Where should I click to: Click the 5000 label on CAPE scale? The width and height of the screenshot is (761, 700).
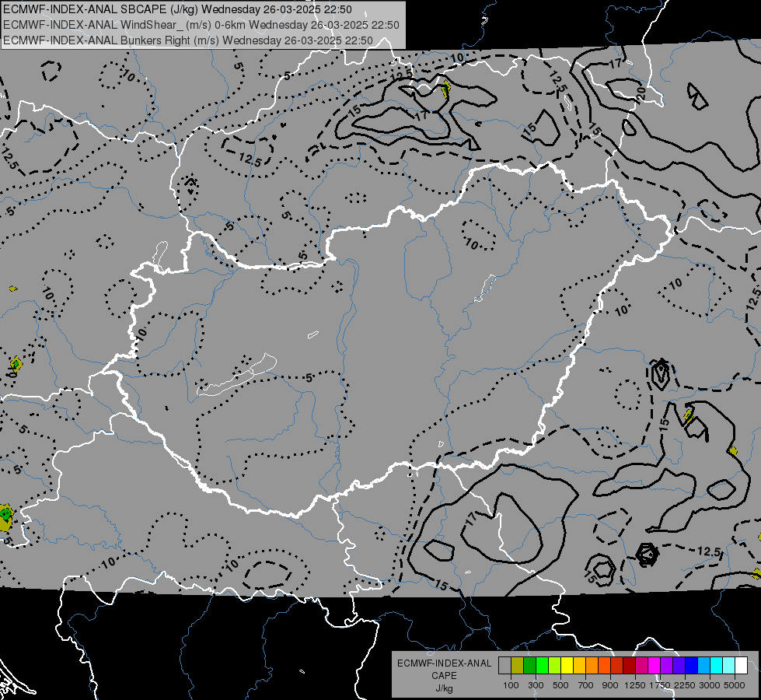[x=735, y=685]
